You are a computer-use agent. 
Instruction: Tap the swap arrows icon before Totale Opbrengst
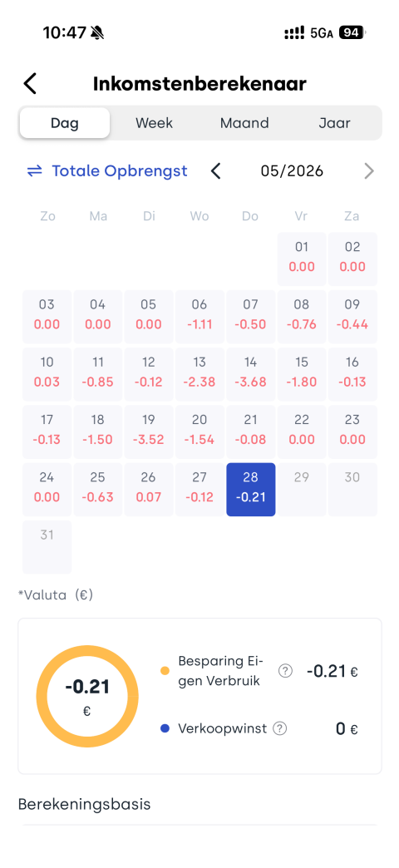click(35, 171)
